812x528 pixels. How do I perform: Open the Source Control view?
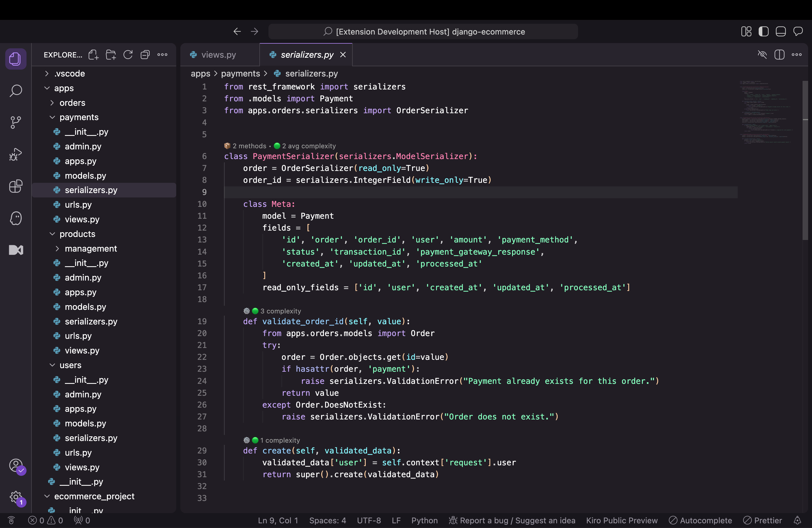pos(16,122)
